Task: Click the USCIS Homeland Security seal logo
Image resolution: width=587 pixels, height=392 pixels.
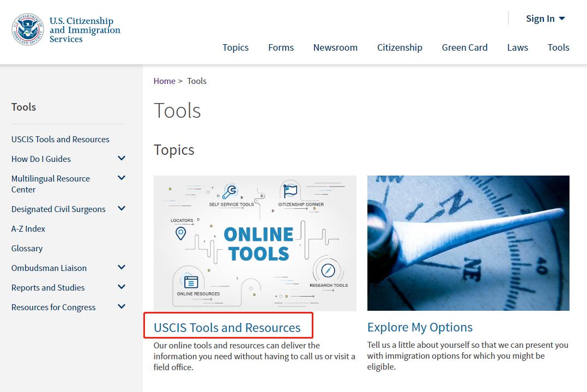Action: [28, 30]
